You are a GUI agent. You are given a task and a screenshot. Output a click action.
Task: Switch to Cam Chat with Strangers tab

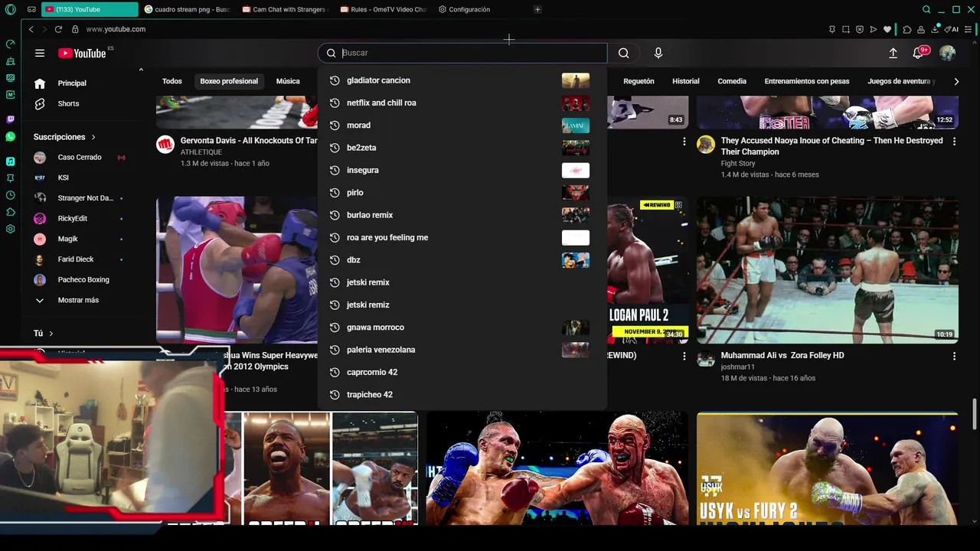click(x=284, y=9)
